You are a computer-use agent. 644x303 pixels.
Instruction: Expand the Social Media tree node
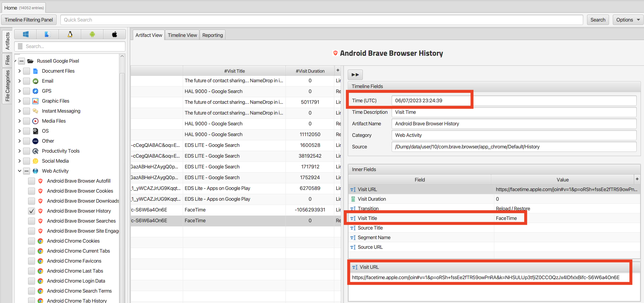coord(19,161)
